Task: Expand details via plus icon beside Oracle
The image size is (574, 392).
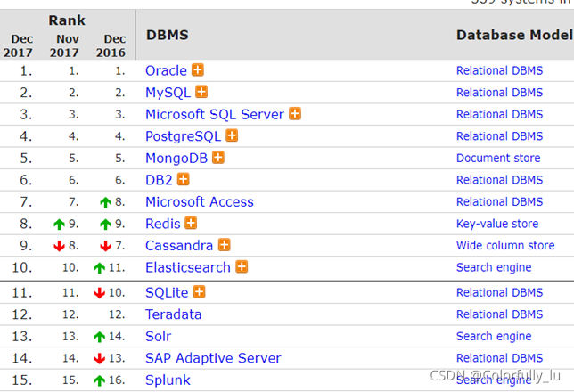Action: (198, 69)
